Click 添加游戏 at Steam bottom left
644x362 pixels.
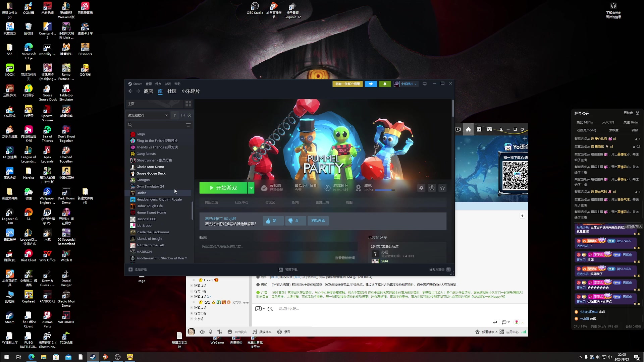[138, 269]
